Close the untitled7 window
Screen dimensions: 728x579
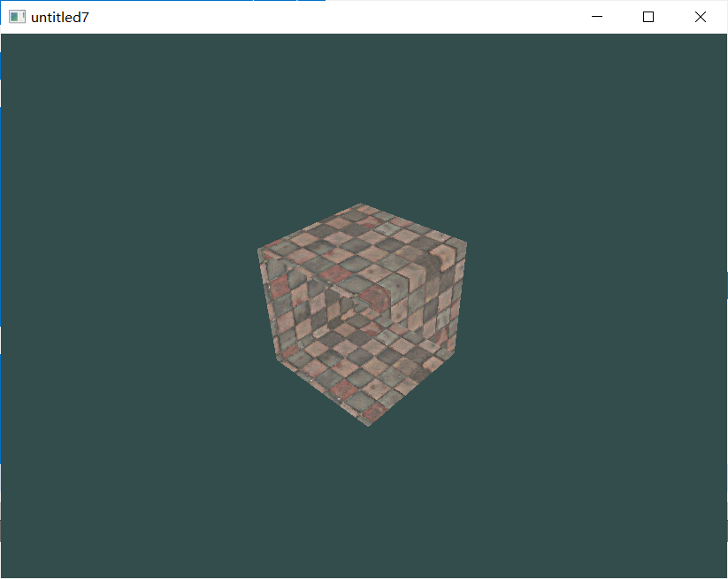click(700, 16)
